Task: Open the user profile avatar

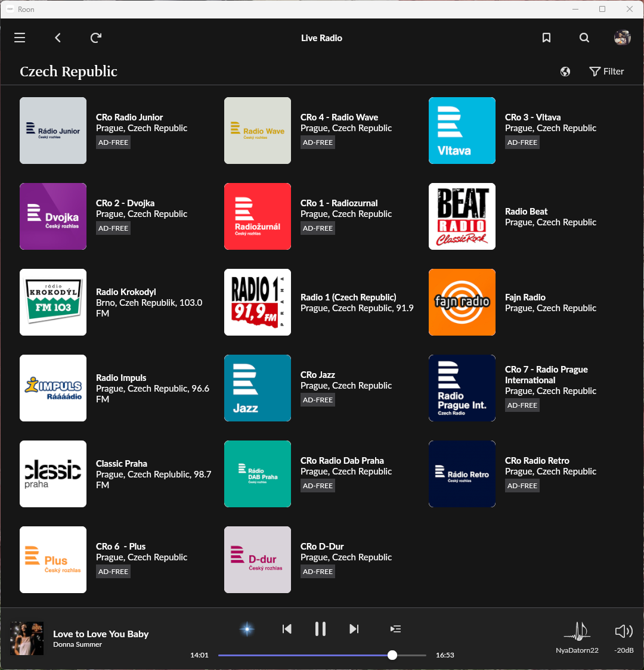Action: coord(622,38)
